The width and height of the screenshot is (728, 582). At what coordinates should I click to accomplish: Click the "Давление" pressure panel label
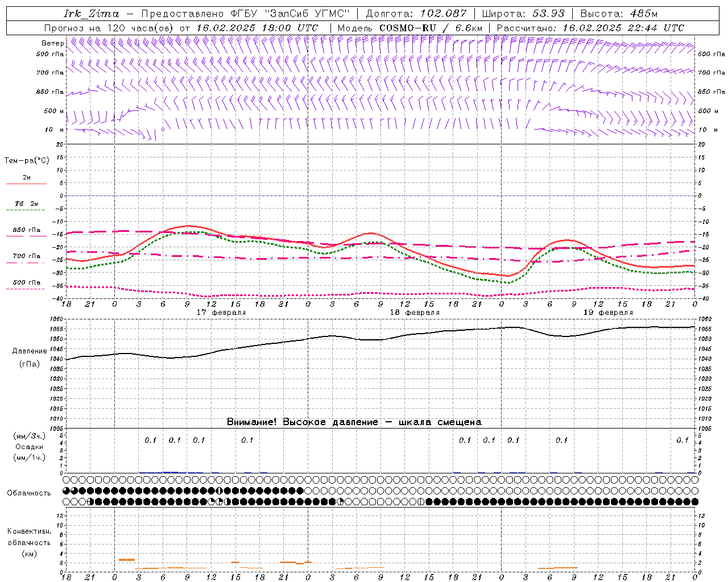(x=30, y=351)
